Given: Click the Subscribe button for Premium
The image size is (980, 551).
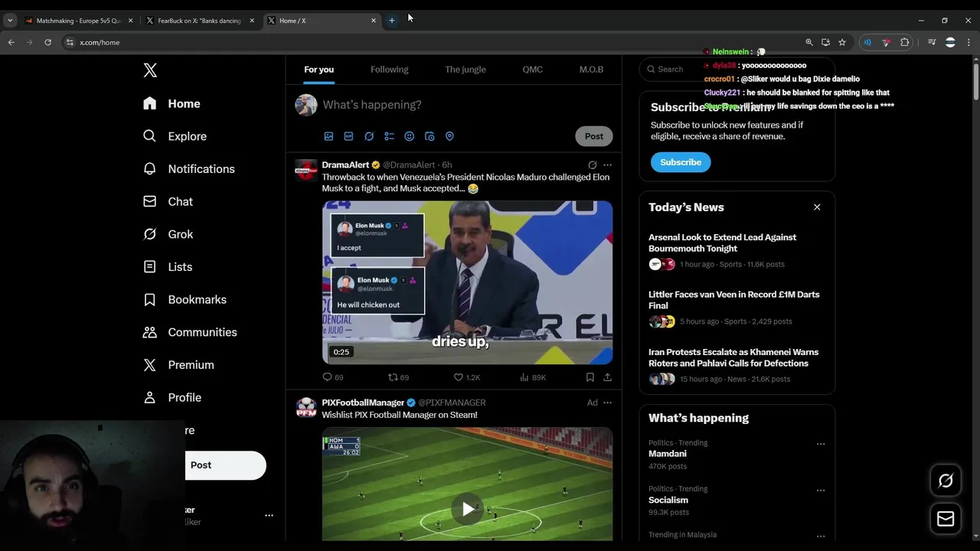Looking at the screenshot, I should tap(681, 162).
